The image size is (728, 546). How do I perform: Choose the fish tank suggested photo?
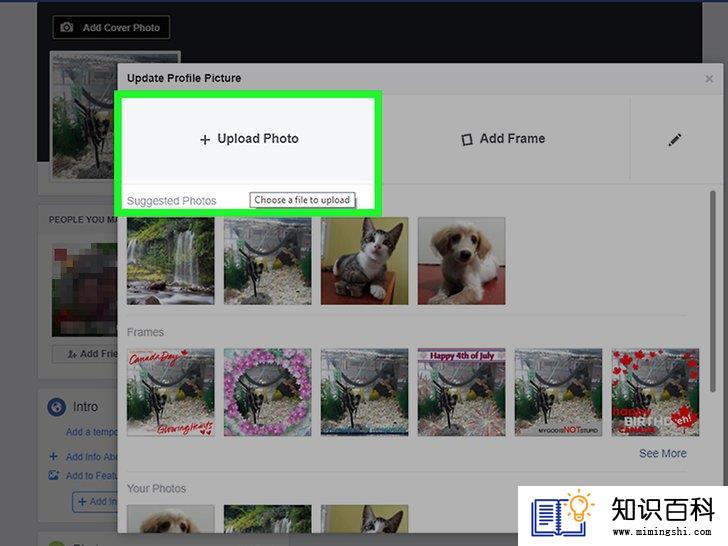[x=267, y=261]
